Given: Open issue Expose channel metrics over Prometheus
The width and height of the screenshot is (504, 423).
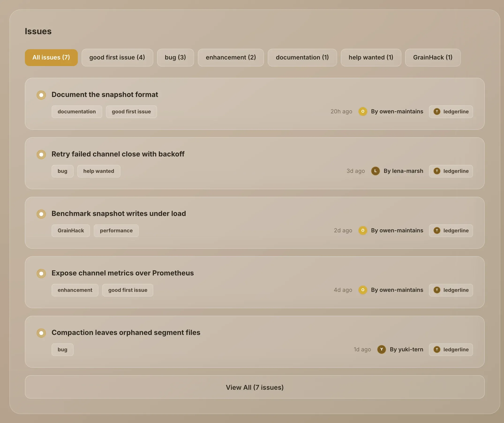Looking at the screenshot, I should tap(123, 273).
